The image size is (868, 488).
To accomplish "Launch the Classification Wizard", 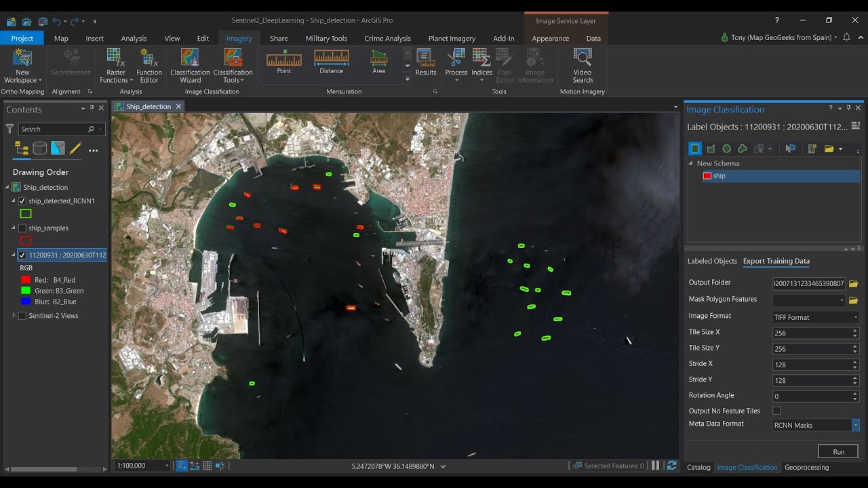I will [x=190, y=66].
